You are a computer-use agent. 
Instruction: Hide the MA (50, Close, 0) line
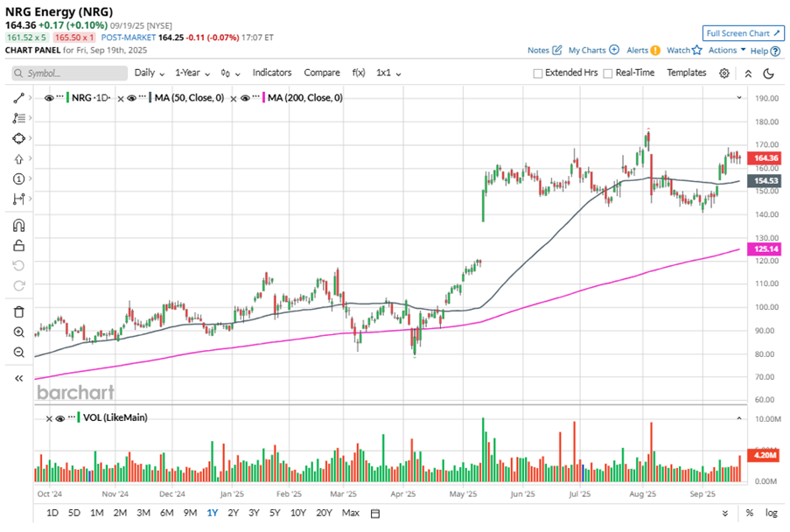click(131, 98)
